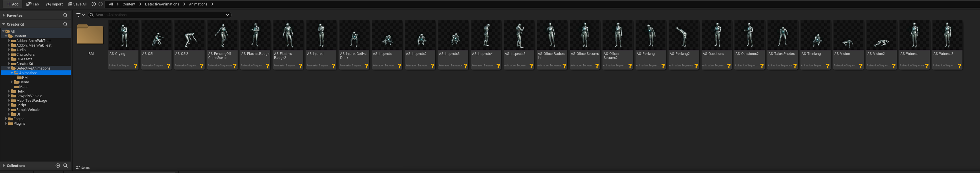Image resolution: width=980 pixels, height=173 pixels.
Task: Add a new collection with plus icon
Action: click(58, 166)
